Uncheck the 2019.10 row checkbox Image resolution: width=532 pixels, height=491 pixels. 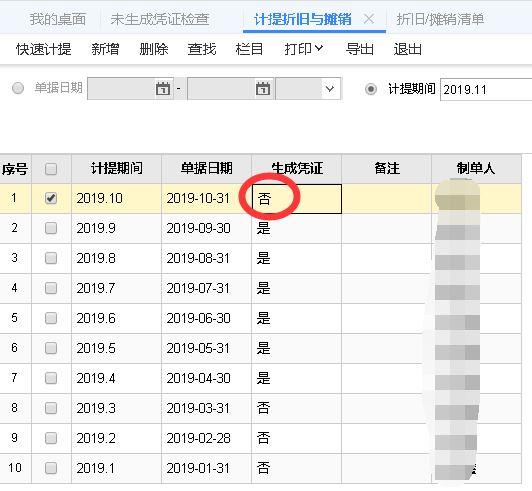51,198
